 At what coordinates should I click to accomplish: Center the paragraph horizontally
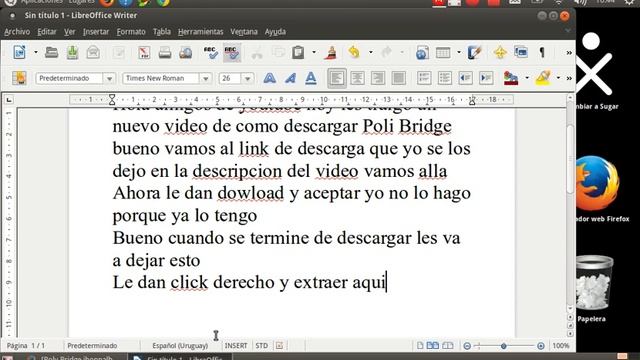[x=358, y=78]
